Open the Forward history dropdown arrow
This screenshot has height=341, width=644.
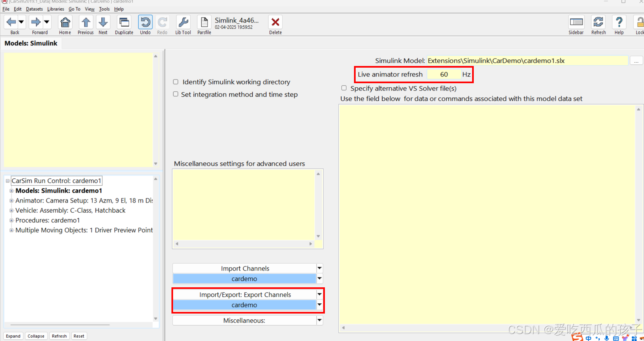pos(47,22)
